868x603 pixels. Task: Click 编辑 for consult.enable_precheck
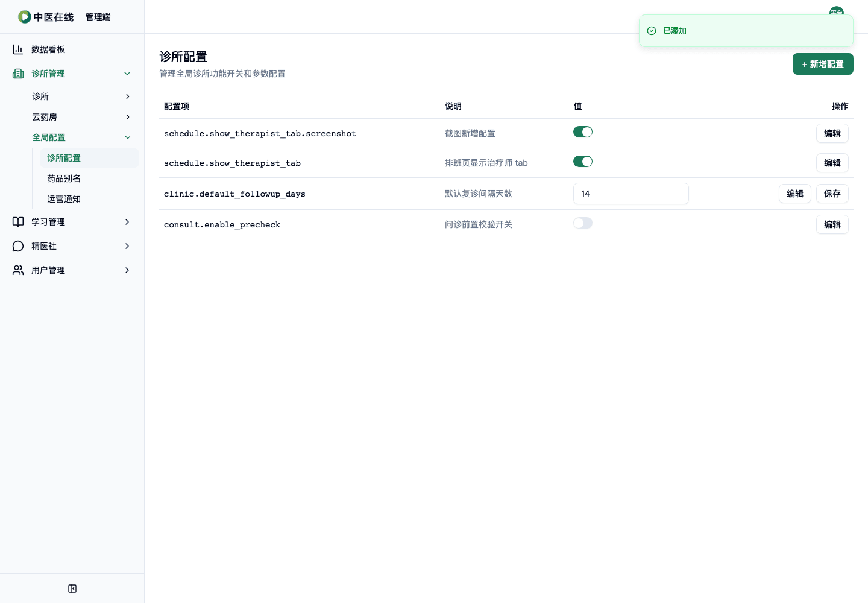click(832, 224)
